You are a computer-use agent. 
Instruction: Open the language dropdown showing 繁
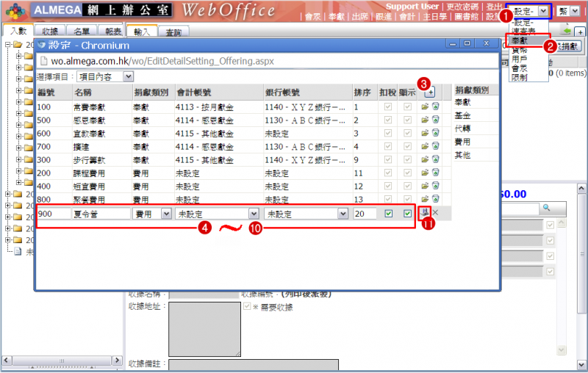click(x=568, y=11)
